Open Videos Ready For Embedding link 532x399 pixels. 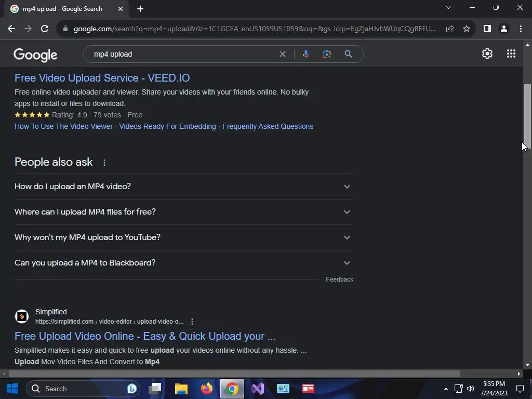coord(167,126)
